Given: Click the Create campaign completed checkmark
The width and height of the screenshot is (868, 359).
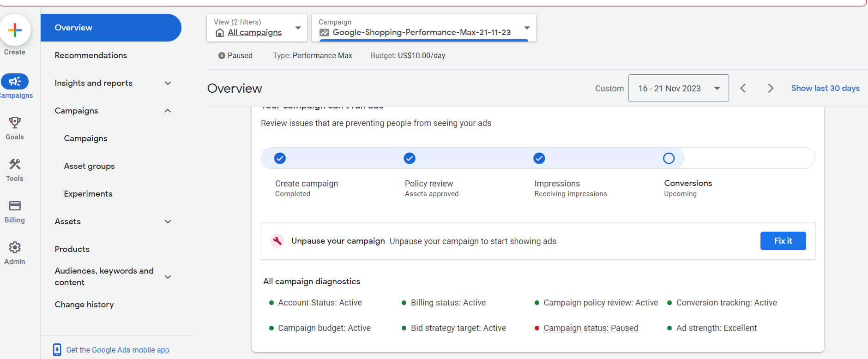Looking at the screenshot, I should pyautogui.click(x=280, y=158).
